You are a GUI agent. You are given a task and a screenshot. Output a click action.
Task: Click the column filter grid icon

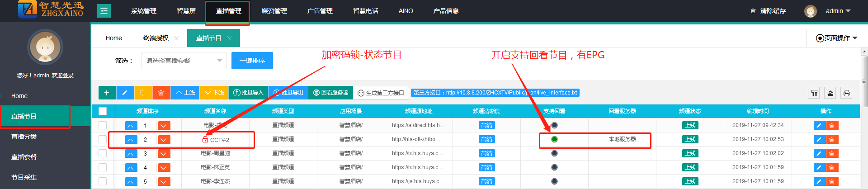814,93
